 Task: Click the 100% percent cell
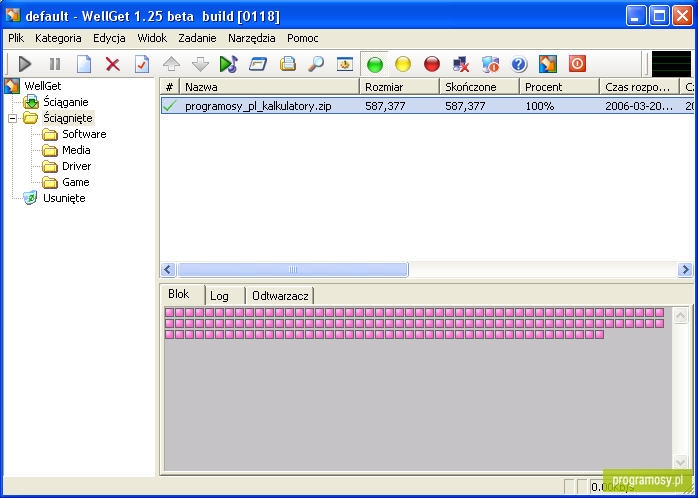pyautogui.click(x=540, y=106)
